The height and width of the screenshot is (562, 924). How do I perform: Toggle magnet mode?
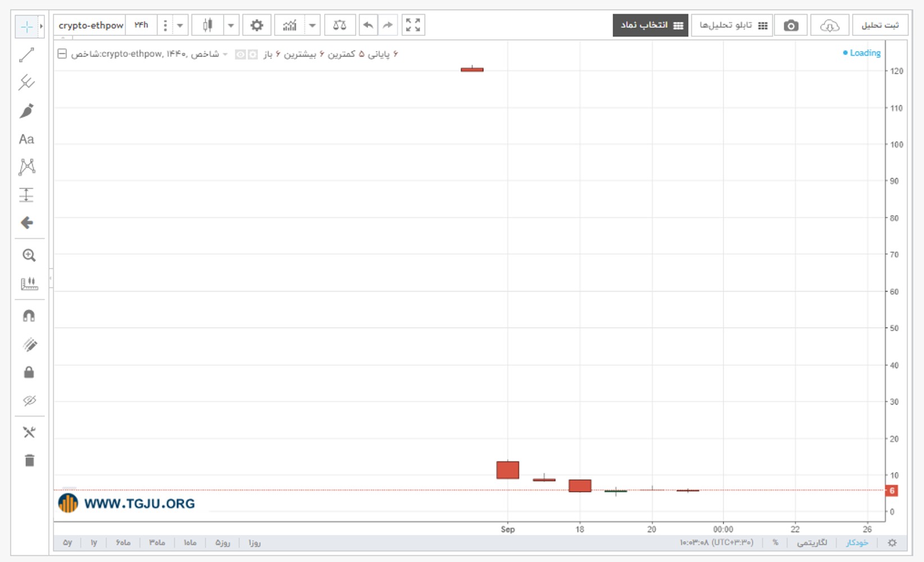pyautogui.click(x=29, y=316)
